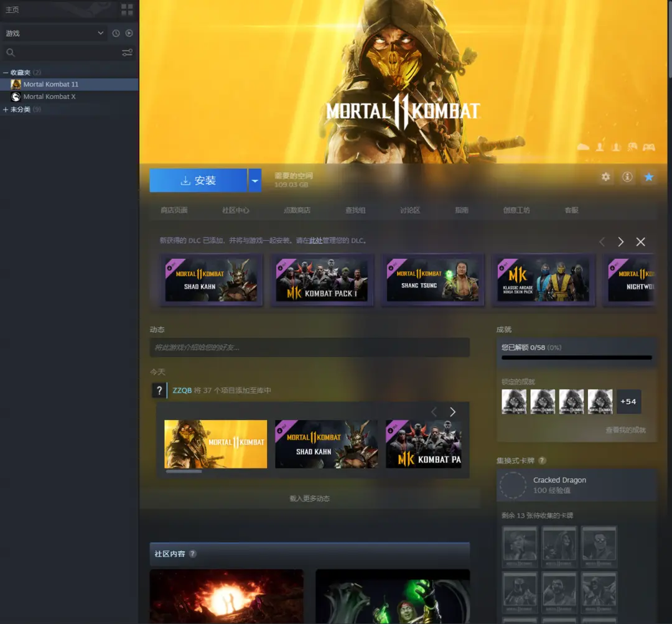Open Shao Kahn DLC in banner
This screenshot has width=672, height=624.
click(x=212, y=281)
